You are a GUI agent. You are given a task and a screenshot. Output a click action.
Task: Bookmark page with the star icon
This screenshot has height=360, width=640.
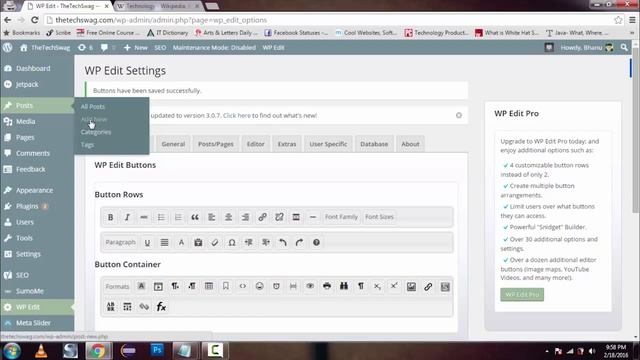click(618, 20)
